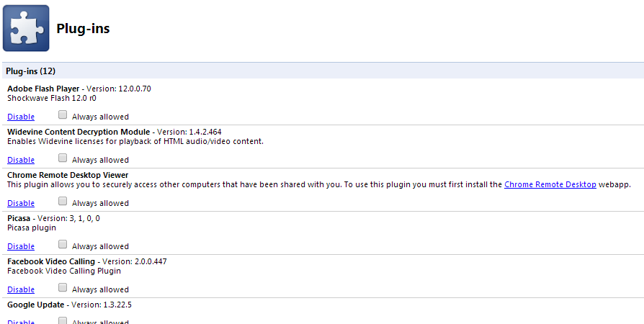Screen dimensions: 644x324
Task: Enable Always allowed for Adobe Flash Player
Action: click(x=63, y=115)
